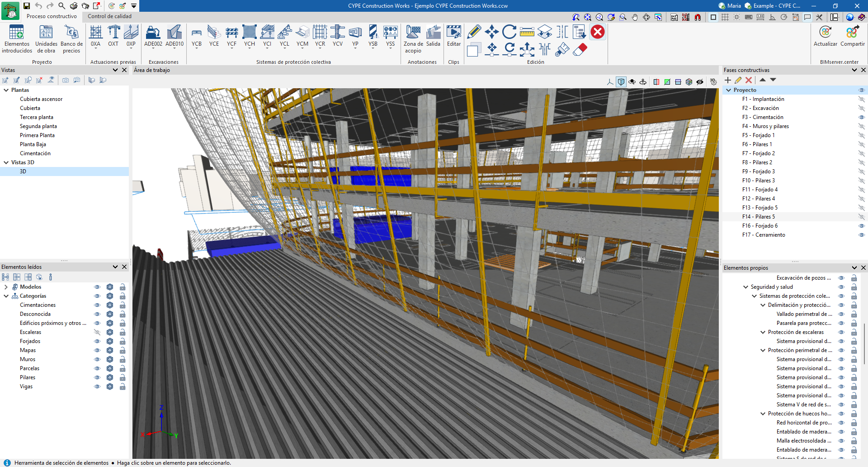
Task: Collapse the Vistas 3D tree node
Action: pyautogui.click(x=6, y=162)
